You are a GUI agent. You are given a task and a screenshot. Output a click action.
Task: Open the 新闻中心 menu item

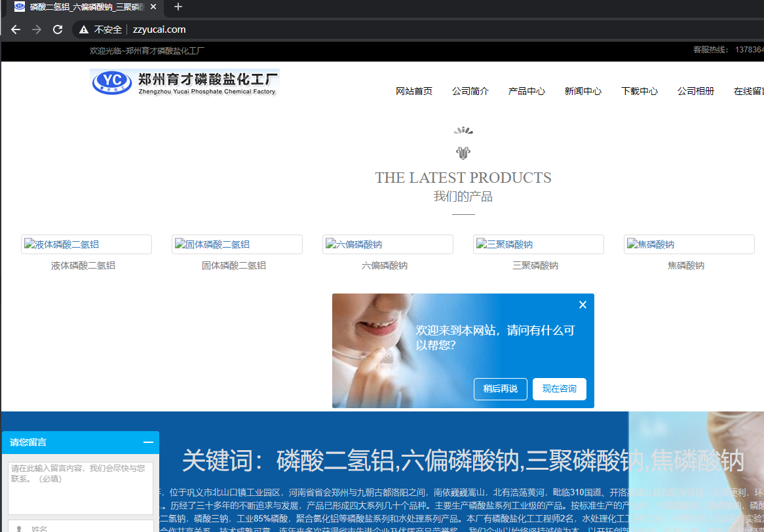583,91
